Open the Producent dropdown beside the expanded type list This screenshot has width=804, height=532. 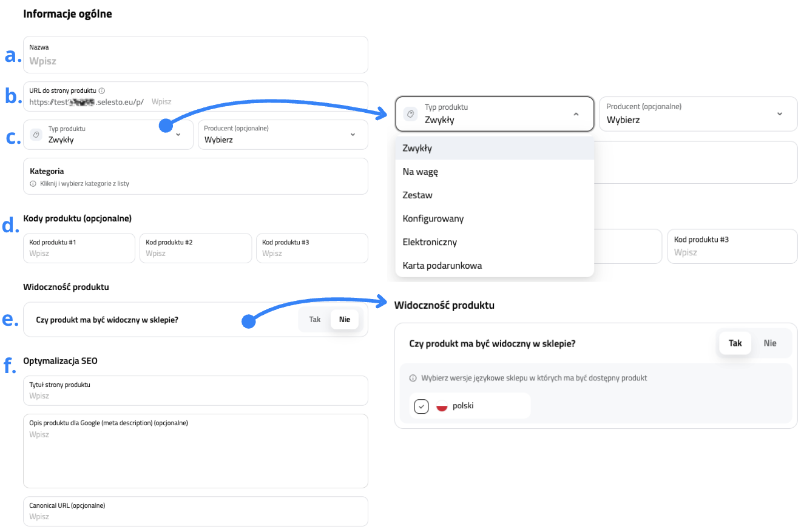(x=779, y=114)
